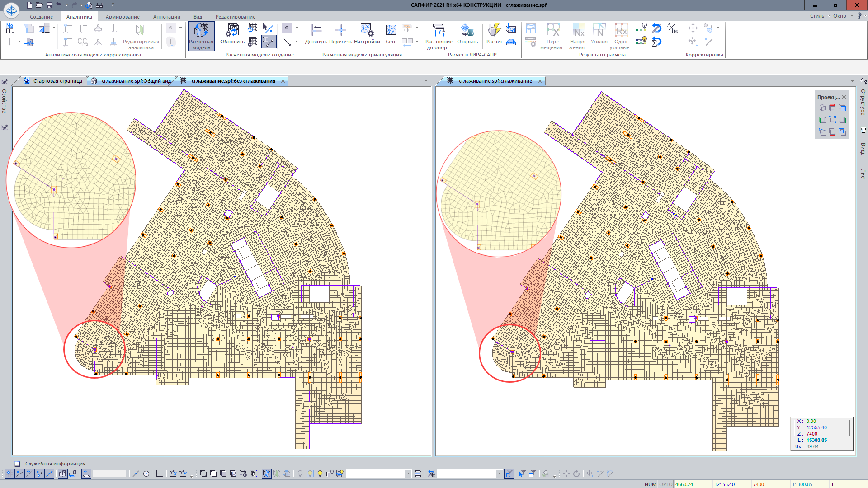Switch to the Армирование ribbon tab
The height and width of the screenshot is (488, 868).
pyautogui.click(x=123, y=17)
